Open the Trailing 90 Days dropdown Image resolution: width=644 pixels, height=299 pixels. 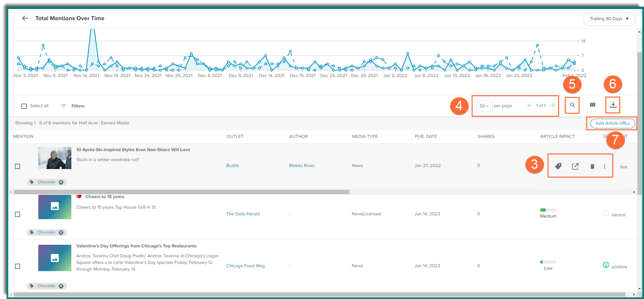[x=609, y=19]
